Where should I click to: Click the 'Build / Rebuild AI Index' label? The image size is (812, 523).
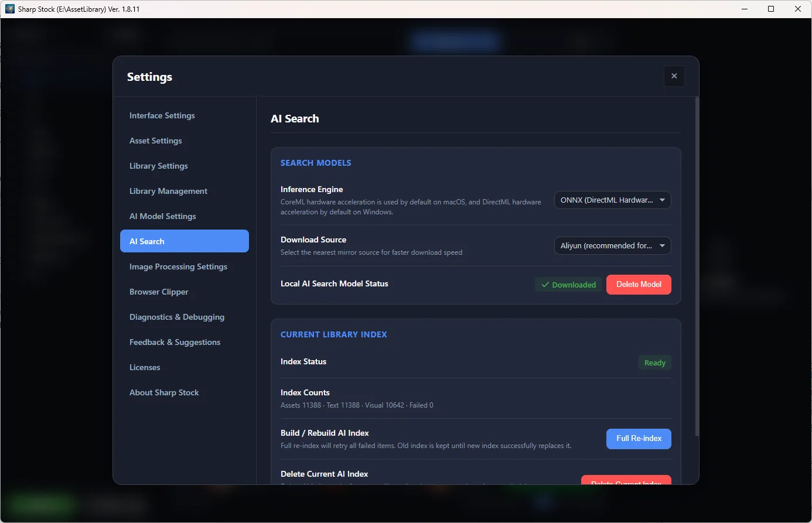click(325, 433)
